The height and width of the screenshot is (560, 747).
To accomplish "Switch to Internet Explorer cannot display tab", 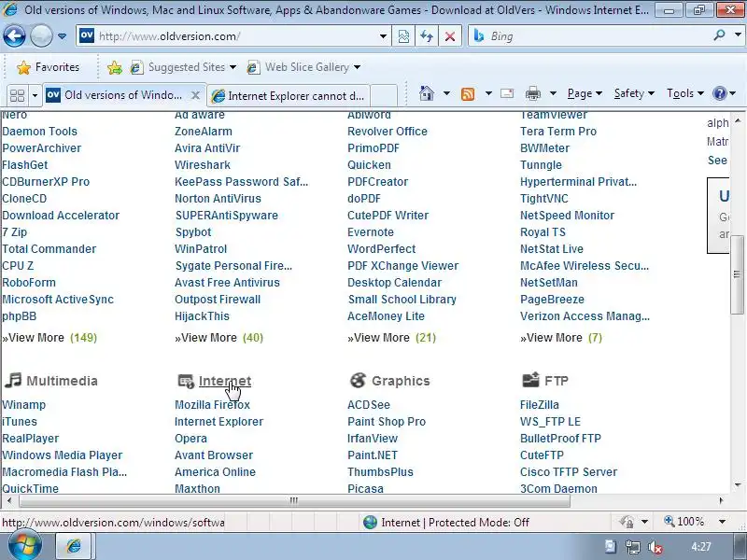I will (x=289, y=96).
